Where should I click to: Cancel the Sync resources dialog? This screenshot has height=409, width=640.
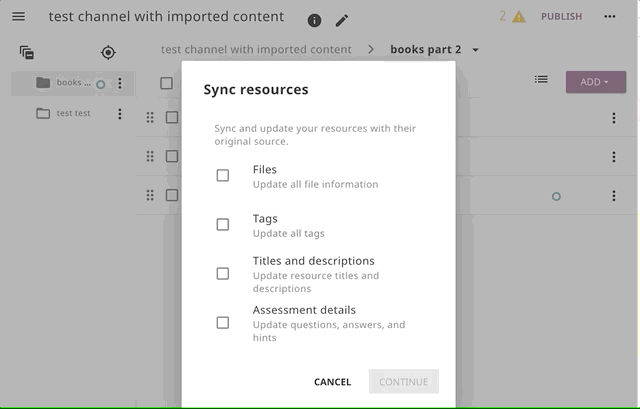(x=332, y=382)
